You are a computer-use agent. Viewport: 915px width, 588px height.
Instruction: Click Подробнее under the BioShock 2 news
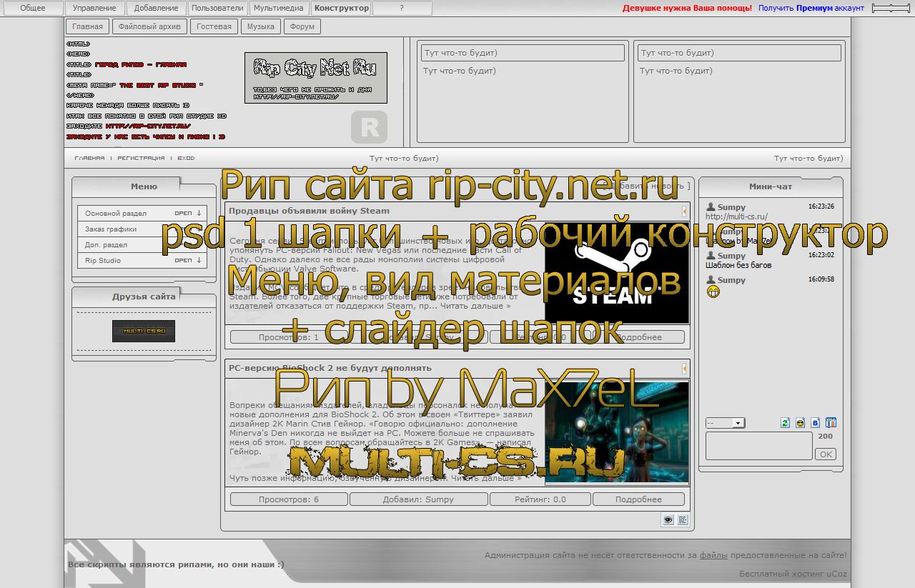pyautogui.click(x=638, y=499)
